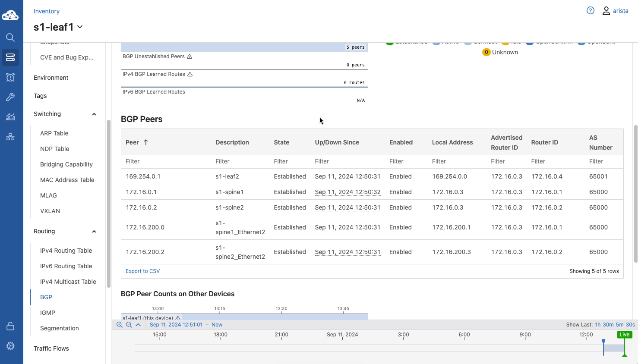Open the Topology network sidebar icon
The image size is (638, 364).
10,137
